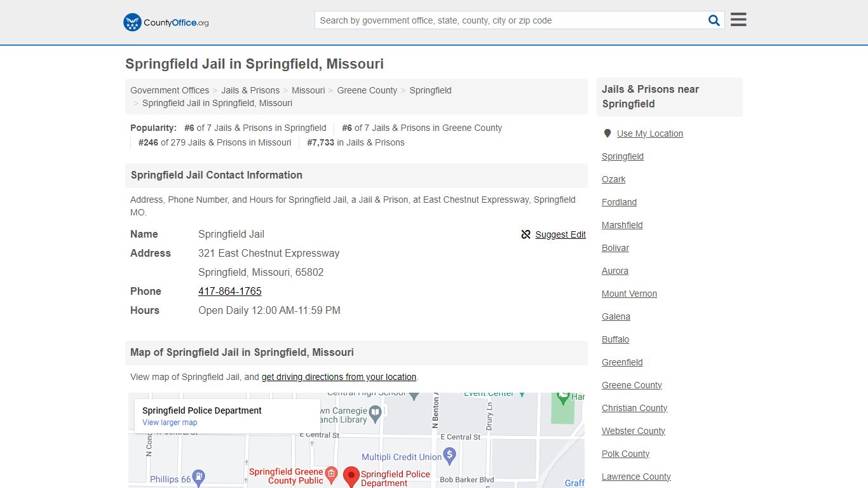Screen dimensions: 868x488
Task: Click hours text Open Daily 12:00 AM-11:59 PM
Action: tap(269, 310)
